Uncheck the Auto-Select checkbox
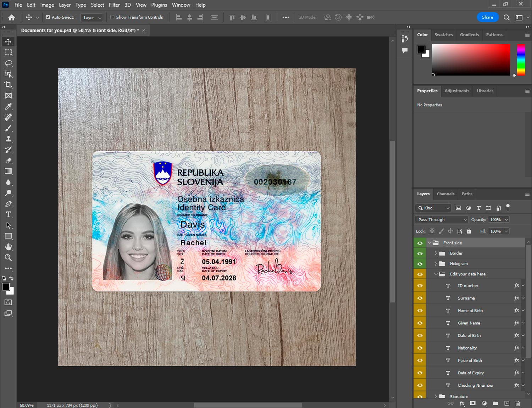 48,17
